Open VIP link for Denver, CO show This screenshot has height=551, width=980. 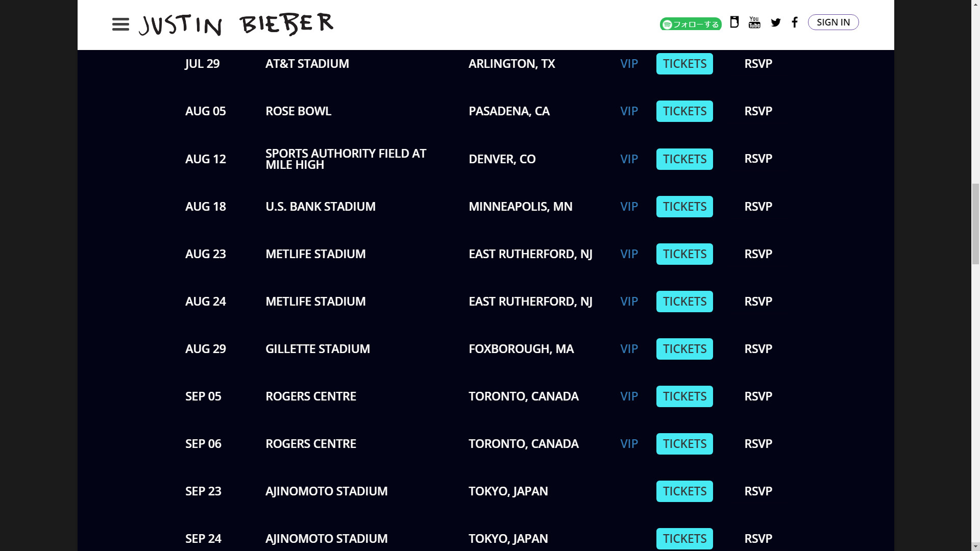(629, 159)
